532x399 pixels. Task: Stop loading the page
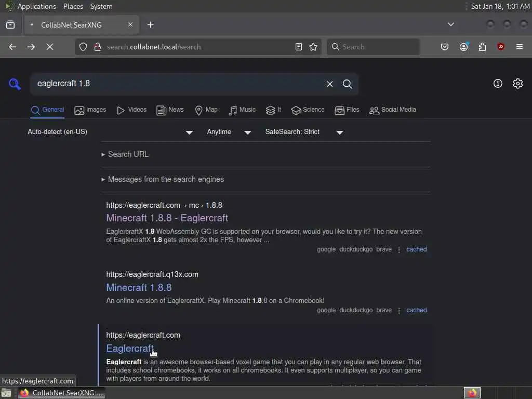point(50,47)
